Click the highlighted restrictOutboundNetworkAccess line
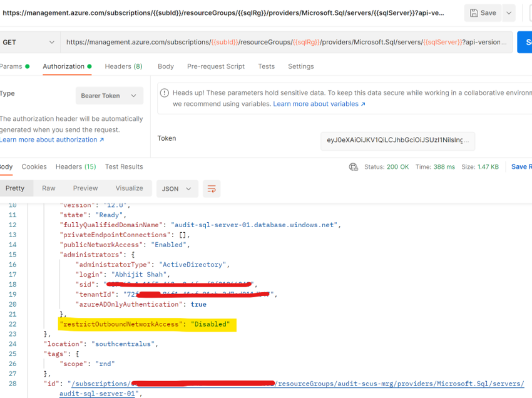 pyautogui.click(x=147, y=324)
